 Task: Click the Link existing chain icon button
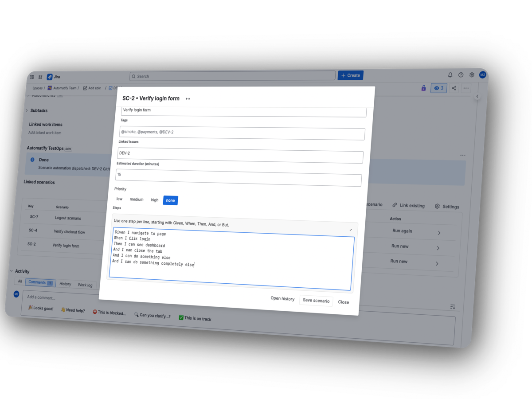tap(408, 206)
